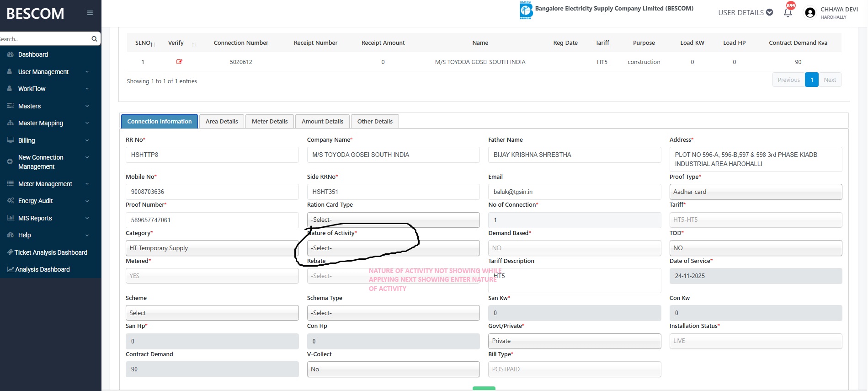Click the Email input field
868x391 pixels.
point(575,192)
